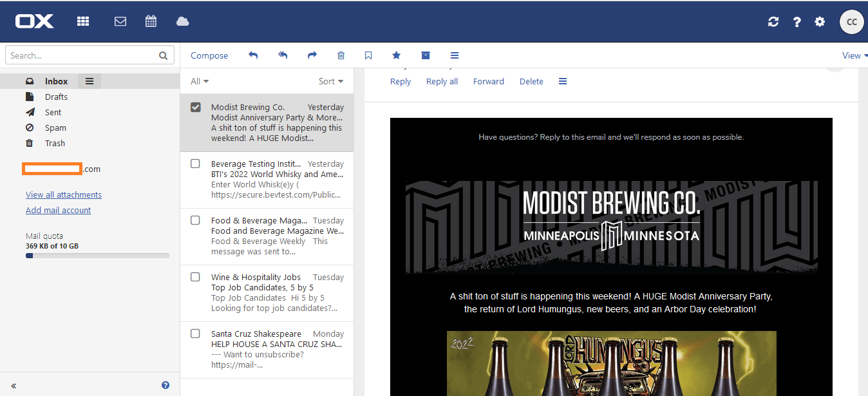Screen dimensions: 868x396
Task: Click the Compose button
Action: coord(209,55)
